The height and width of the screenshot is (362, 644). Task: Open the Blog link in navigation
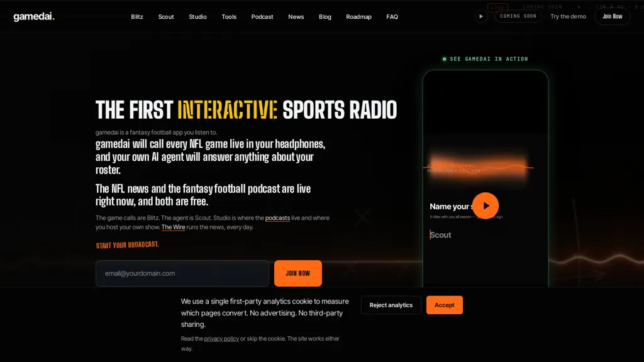tap(325, 17)
